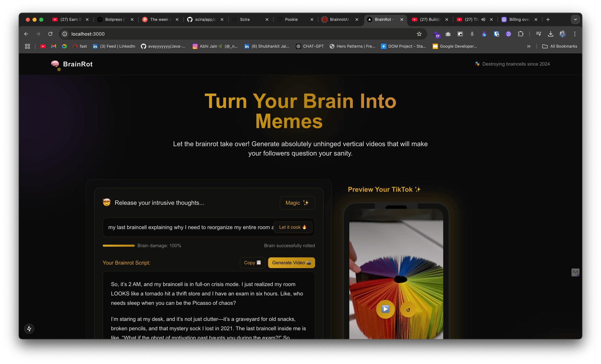Image resolution: width=601 pixels, height=364 pixels.
Task: Mute audio on the playing YouTube tab
Action: [x=483, y=19]
